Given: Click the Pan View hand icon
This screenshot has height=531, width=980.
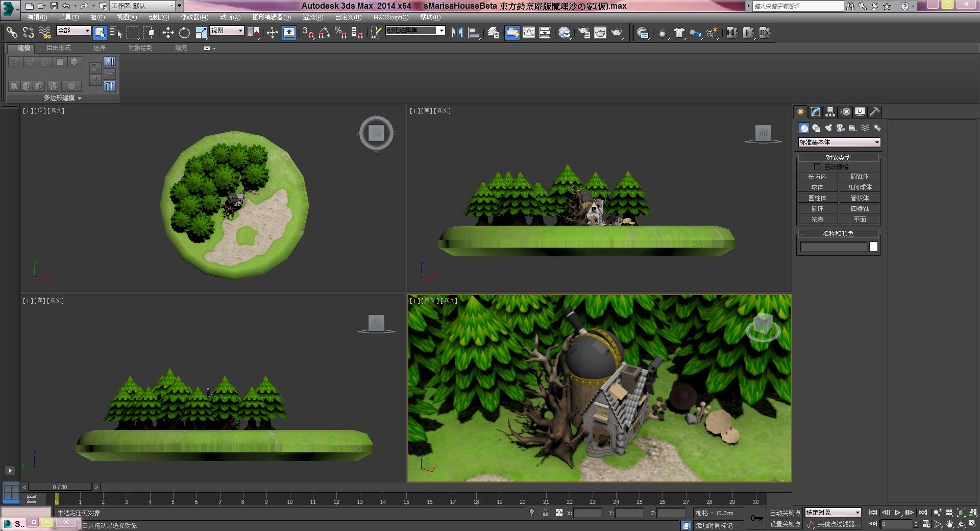Looking at the screenshot, I should click(949, 524).
